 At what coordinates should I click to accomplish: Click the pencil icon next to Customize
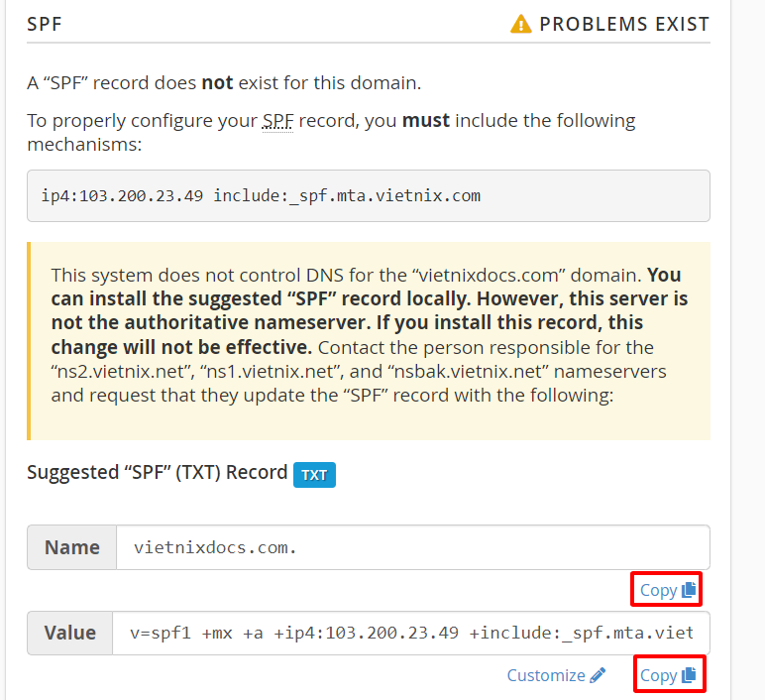598,675
